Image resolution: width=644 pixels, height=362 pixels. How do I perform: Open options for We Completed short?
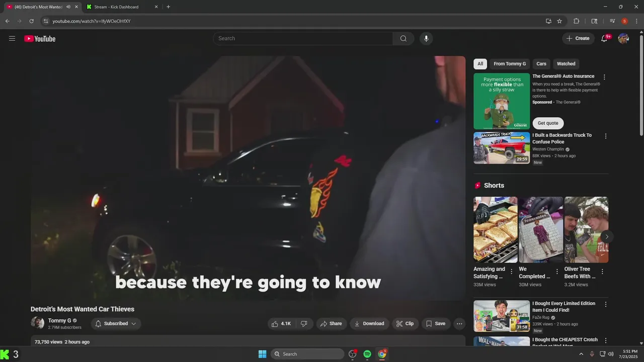pyautogui.click(x=557, y=271)
